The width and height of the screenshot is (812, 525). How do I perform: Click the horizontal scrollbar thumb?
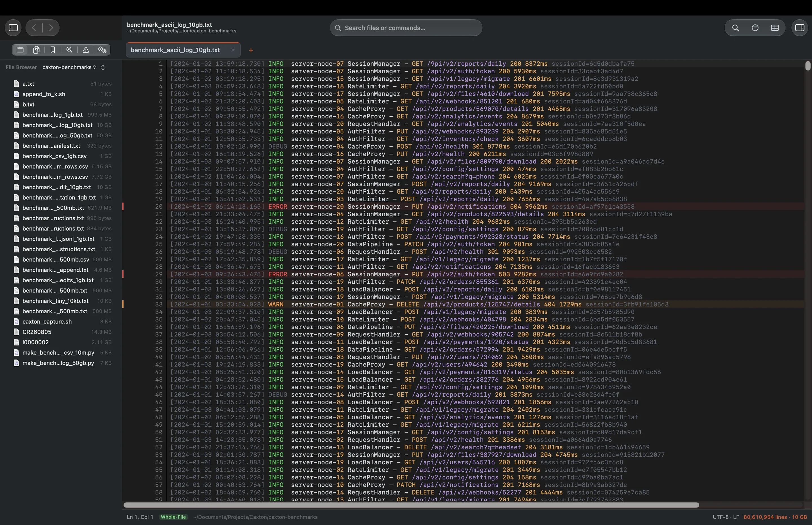pyautogui.click(x=411, y=505)
